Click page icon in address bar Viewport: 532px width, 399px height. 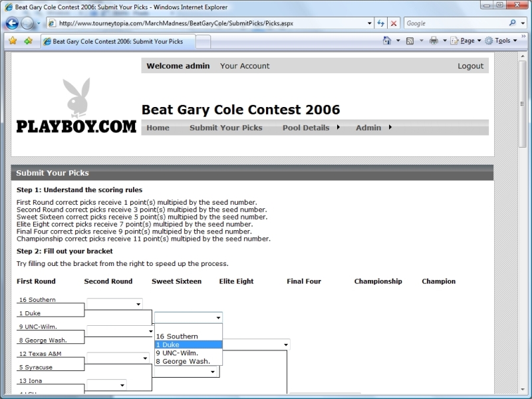(52, 23)
